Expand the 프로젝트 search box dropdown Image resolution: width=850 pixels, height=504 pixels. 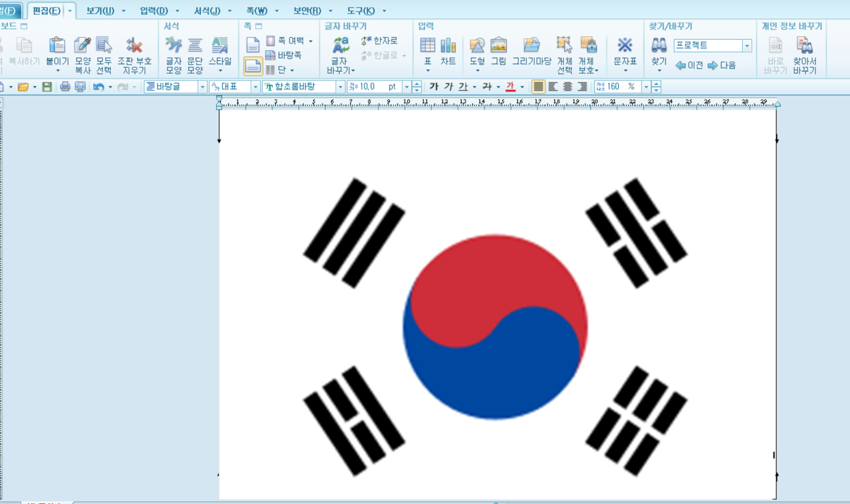747,45
